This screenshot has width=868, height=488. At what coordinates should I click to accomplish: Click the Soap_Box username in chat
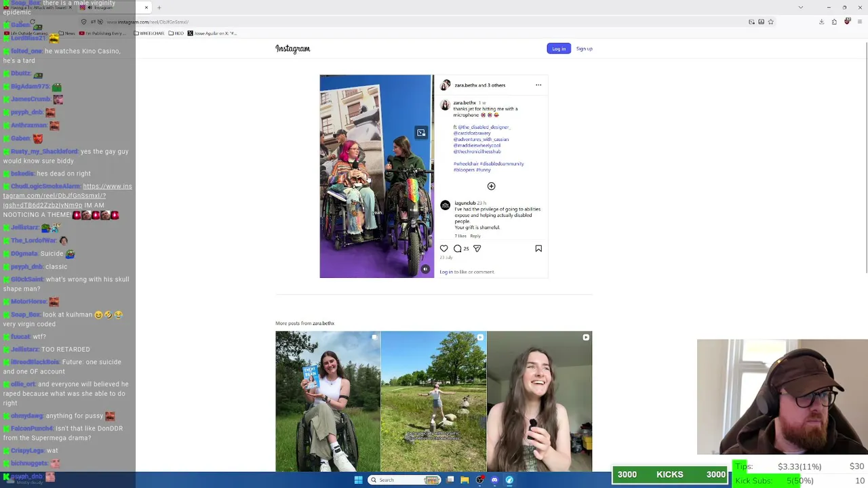pyautogui.click(x=26, y=314)
